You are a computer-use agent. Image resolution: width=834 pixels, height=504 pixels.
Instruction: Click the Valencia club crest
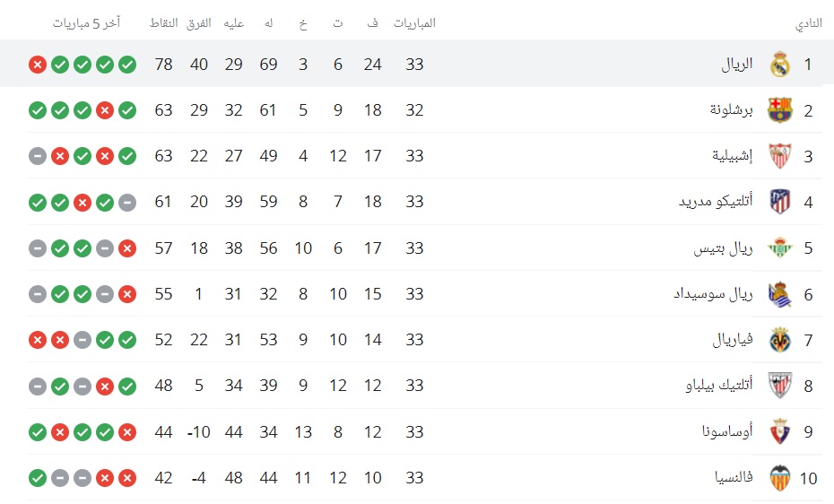[780, 477]
